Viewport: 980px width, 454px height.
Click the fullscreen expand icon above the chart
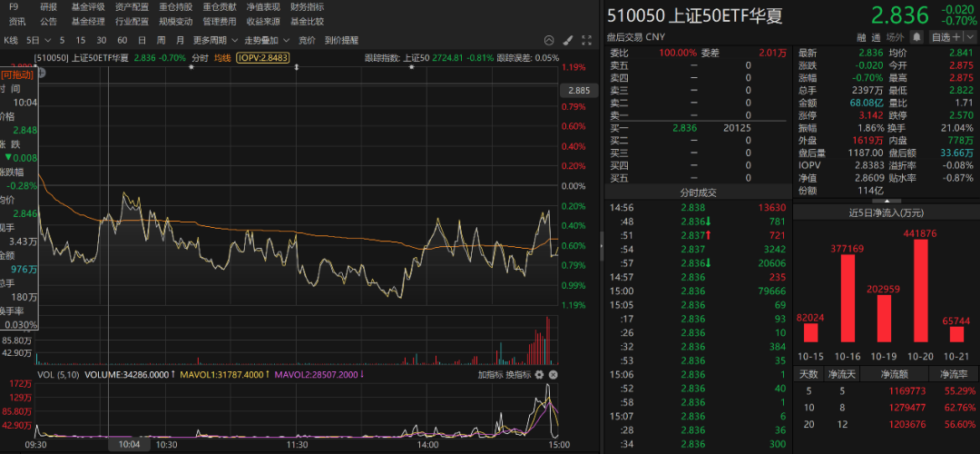click(x=586, y=40)
